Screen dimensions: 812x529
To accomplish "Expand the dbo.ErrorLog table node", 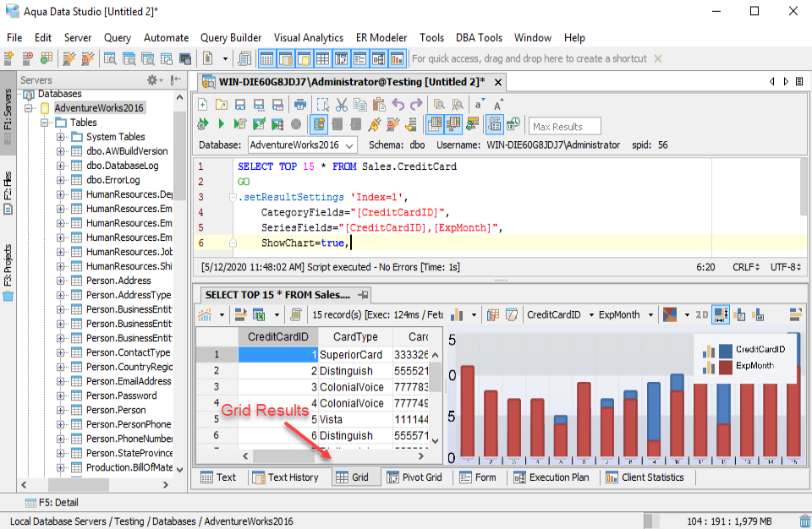I will pos(61,180).
